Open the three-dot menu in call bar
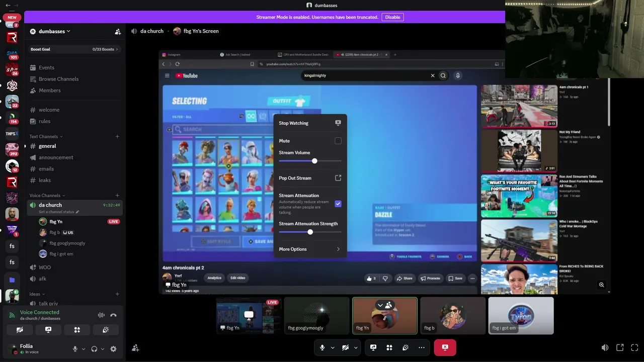Viewport: 644px width, 362px height. pyautogui.click(x=422, y=347)
